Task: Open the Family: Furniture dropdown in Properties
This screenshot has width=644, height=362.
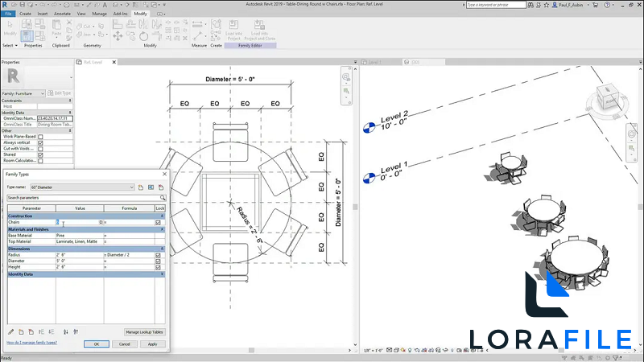Action: (x=43, y=93)
